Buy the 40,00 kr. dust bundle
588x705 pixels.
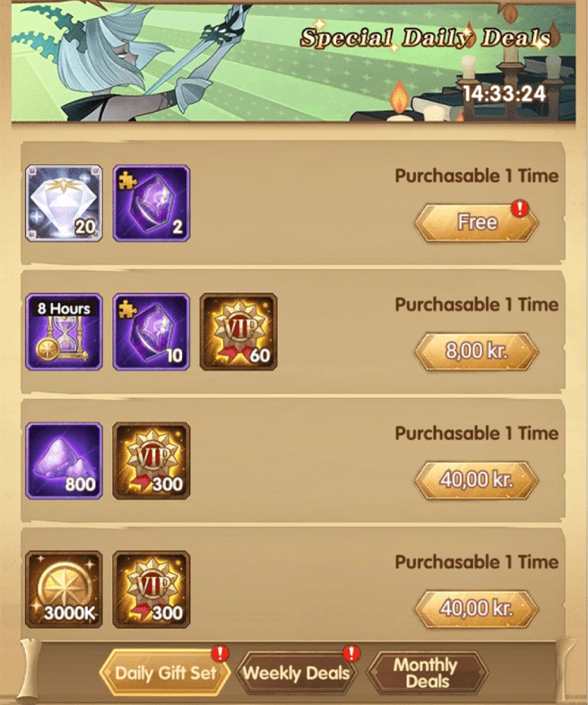pos(477,480)
